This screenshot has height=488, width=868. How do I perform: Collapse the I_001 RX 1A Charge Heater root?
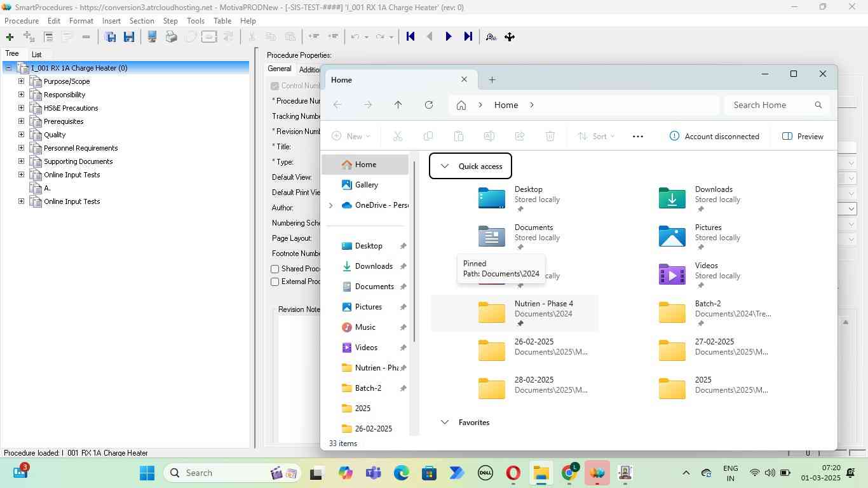tap(9, 68)
